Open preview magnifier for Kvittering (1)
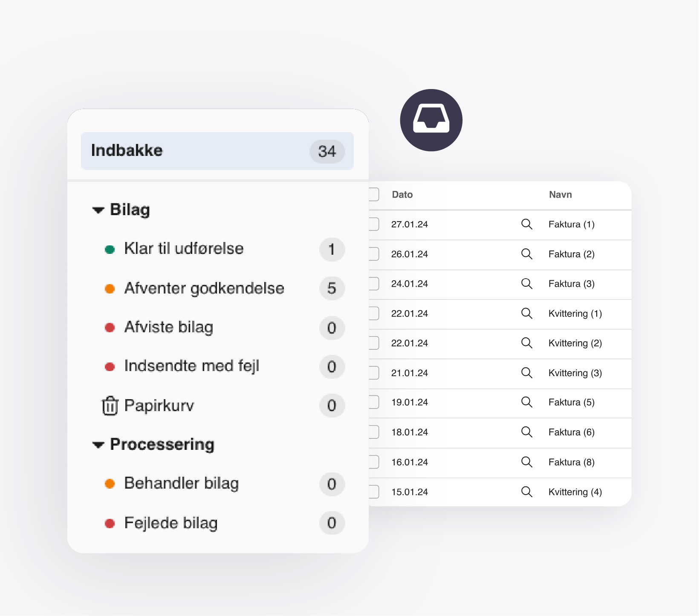Screen dimensions: 699x616 pyautogui.click(x=527, y=314)
